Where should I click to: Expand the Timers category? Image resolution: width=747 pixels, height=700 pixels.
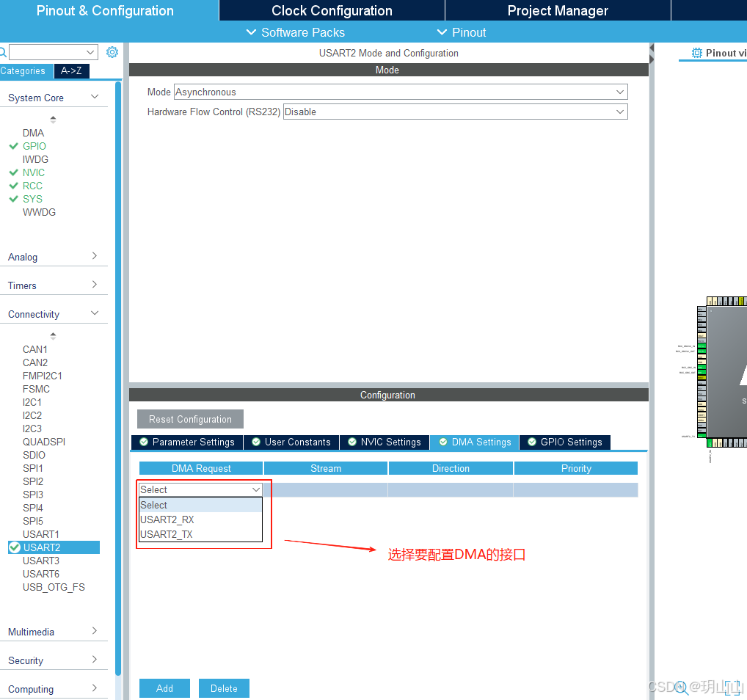pos(95,285)
